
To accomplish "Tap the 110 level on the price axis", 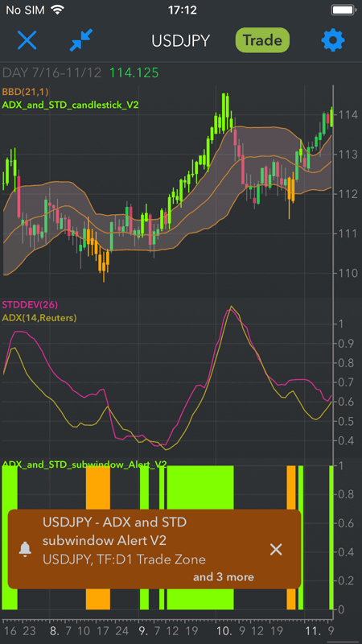I will point(348,273).
